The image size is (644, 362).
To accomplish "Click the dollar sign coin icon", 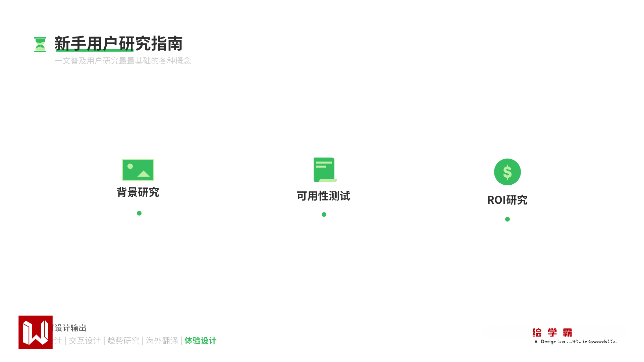I will (x=507, y=172).
